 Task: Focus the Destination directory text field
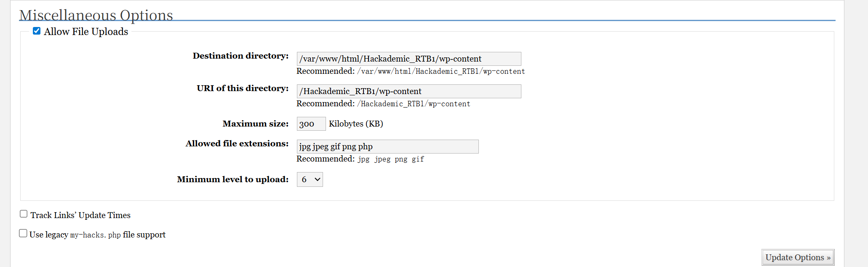409,59
